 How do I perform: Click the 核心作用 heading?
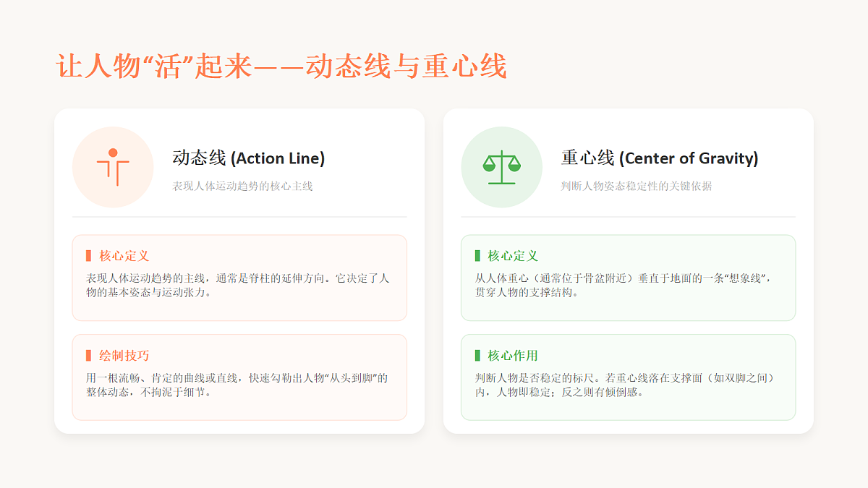(x=513, y=356)
